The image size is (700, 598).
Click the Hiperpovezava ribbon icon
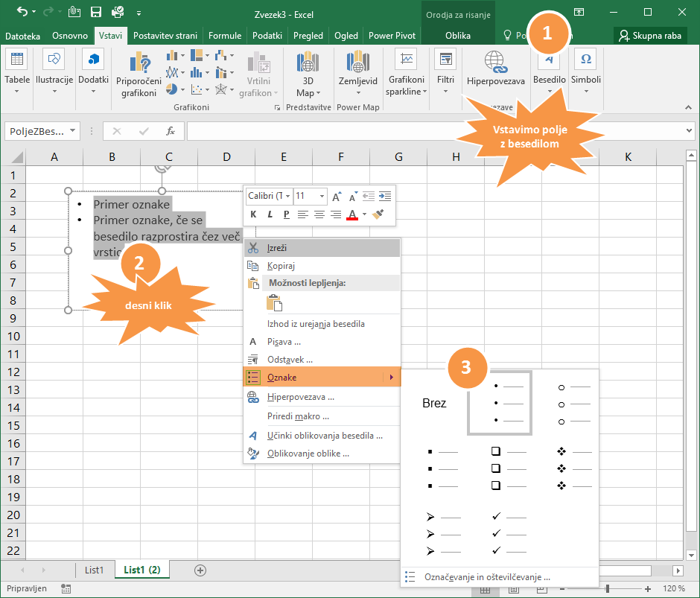coord(495,62)
